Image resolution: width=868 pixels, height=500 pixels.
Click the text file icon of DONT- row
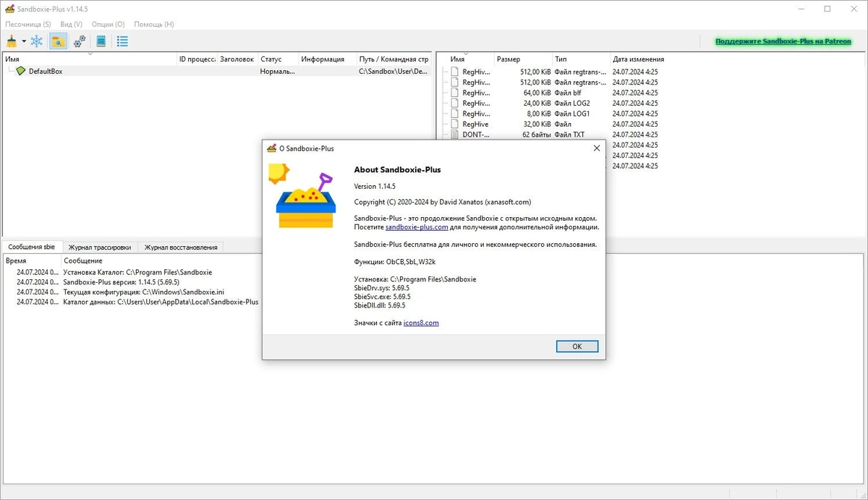(x=455, y=135)
